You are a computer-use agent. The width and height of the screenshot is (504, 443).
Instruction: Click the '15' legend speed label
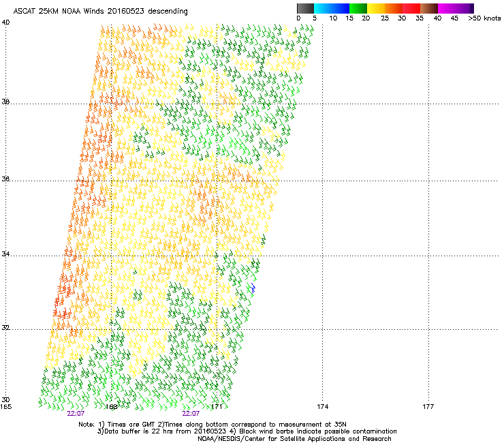pos(349,18)
